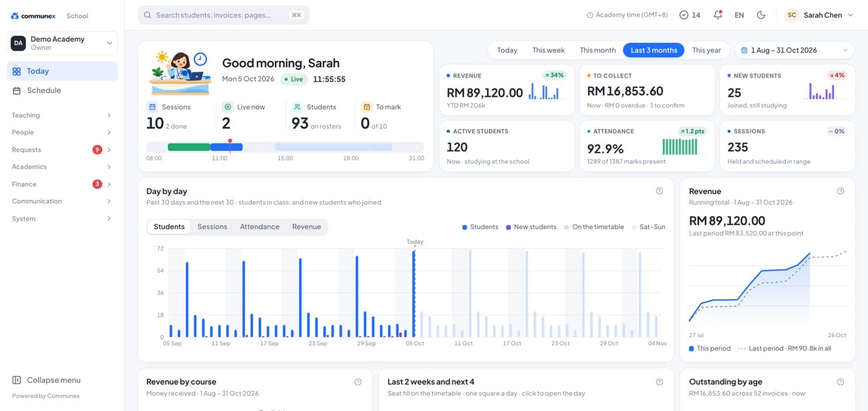Open help icon on Last 2 weeks card

659,382
